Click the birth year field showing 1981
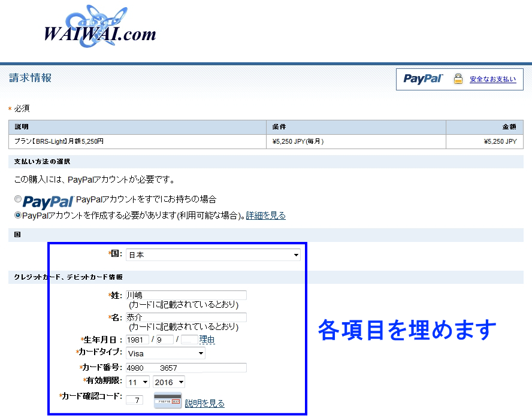 137,340
